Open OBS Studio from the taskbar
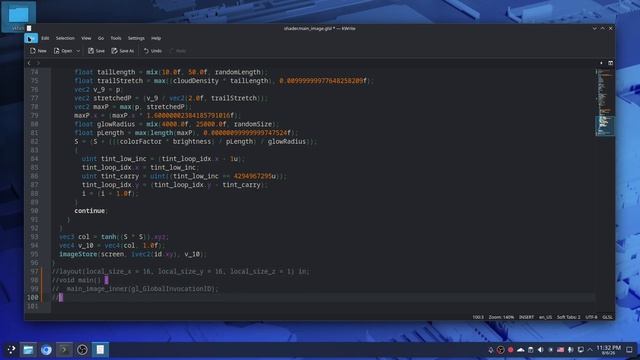The image size is (640, 360). point(82,350)
